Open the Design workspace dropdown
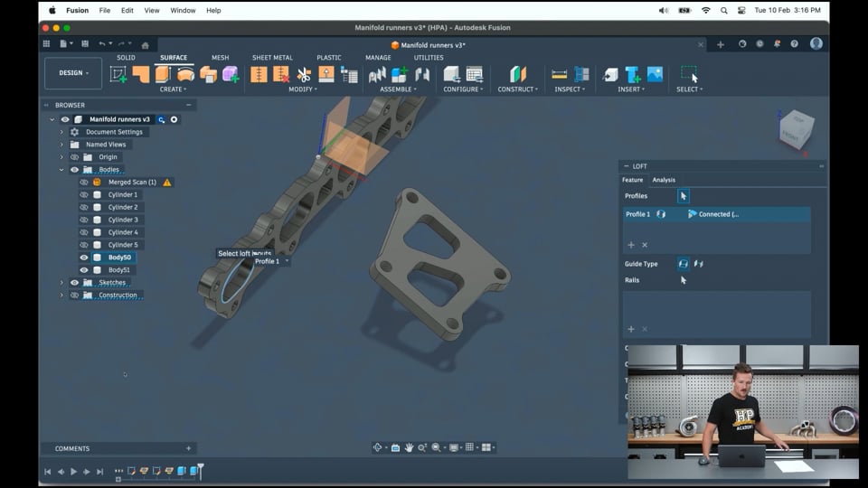 pos(74,73)
